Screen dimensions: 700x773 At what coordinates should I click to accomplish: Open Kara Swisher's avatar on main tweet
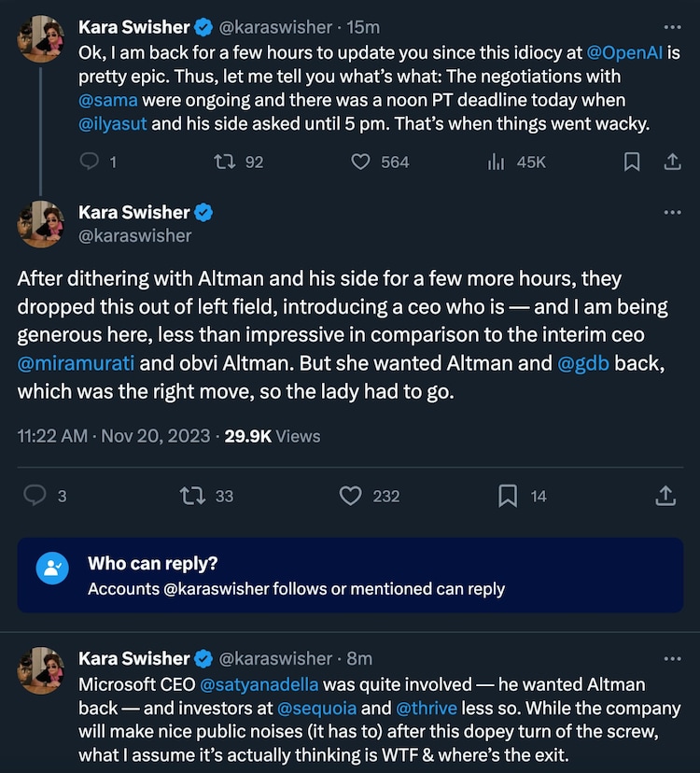click(41, 224)
